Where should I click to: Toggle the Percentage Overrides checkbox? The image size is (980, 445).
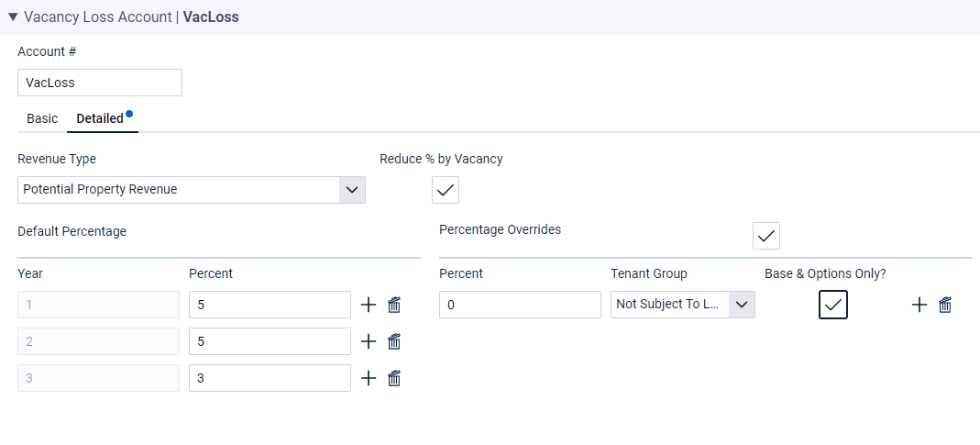pos(766,236)
